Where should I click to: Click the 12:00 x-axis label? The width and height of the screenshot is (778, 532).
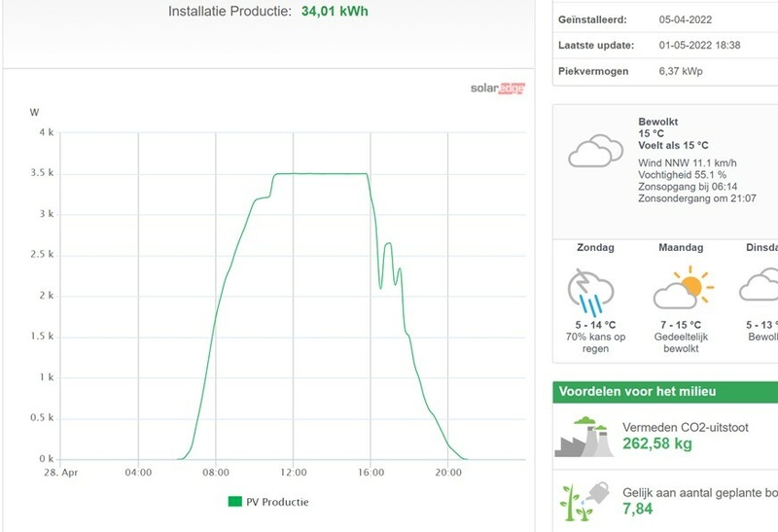(294, 473)
